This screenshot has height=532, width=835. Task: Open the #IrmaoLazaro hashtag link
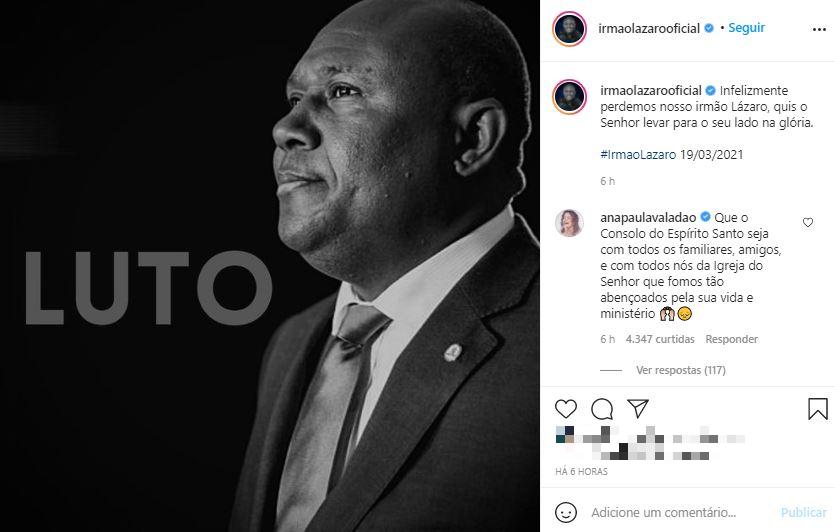point(638,154)
